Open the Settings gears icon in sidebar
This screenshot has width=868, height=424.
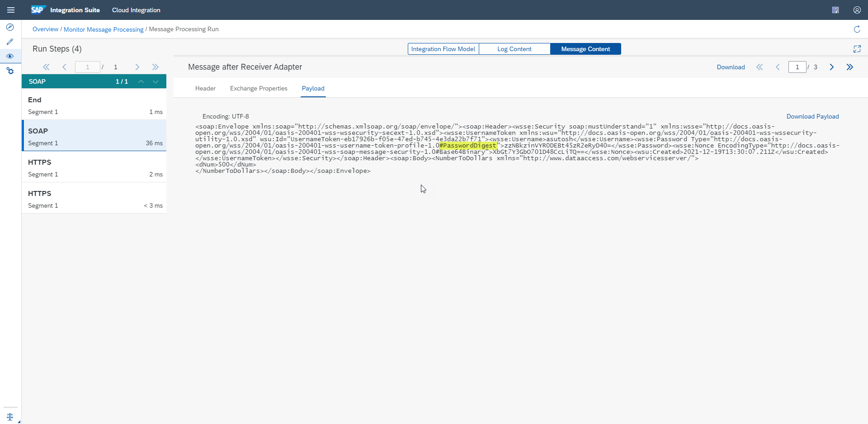click(x=10, y=71)
